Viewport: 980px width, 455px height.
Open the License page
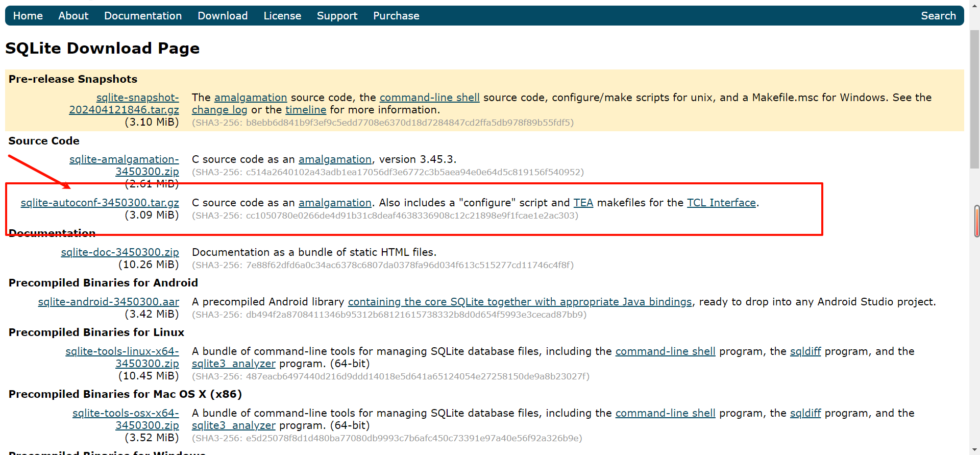282,16
